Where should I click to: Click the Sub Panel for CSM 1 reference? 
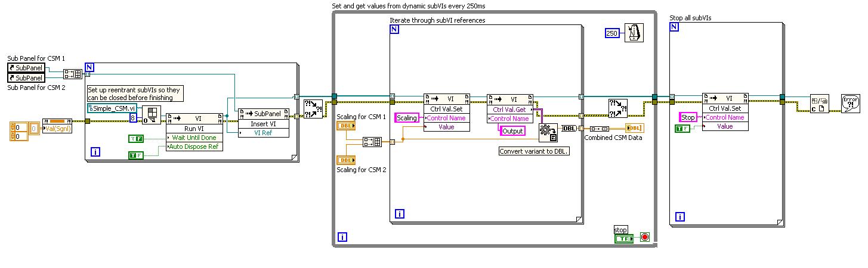tap(26, 68)
